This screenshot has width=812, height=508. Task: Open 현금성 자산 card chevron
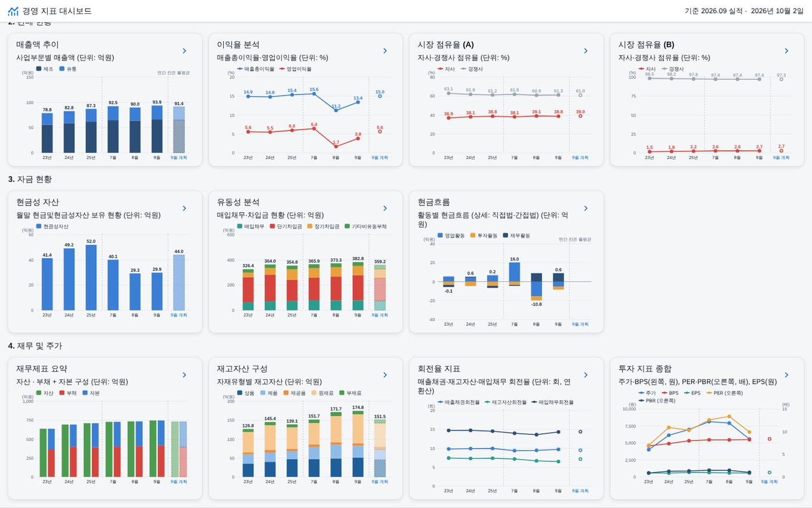(184, 209)
